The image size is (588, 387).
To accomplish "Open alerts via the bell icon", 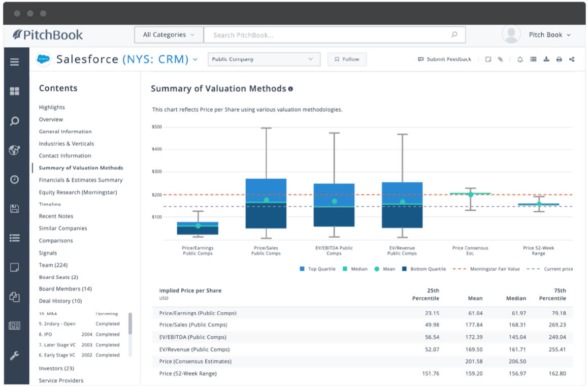I will click(x=519, y=59).
